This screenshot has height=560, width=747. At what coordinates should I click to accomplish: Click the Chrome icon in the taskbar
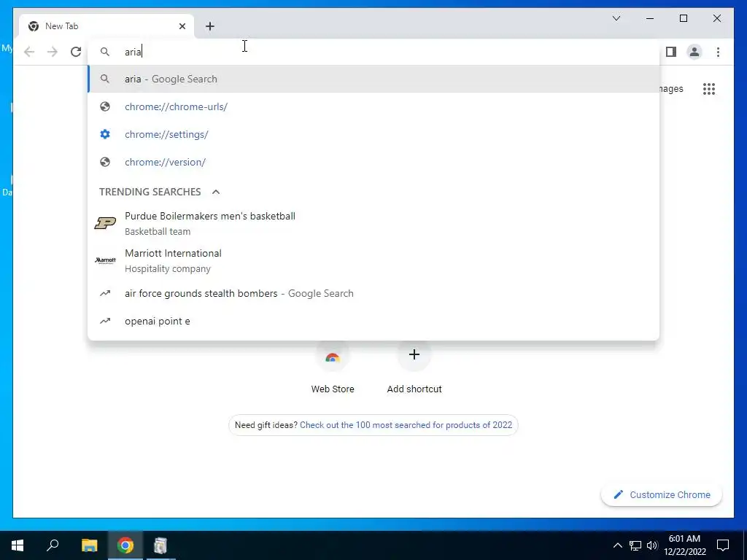point(125,545)
